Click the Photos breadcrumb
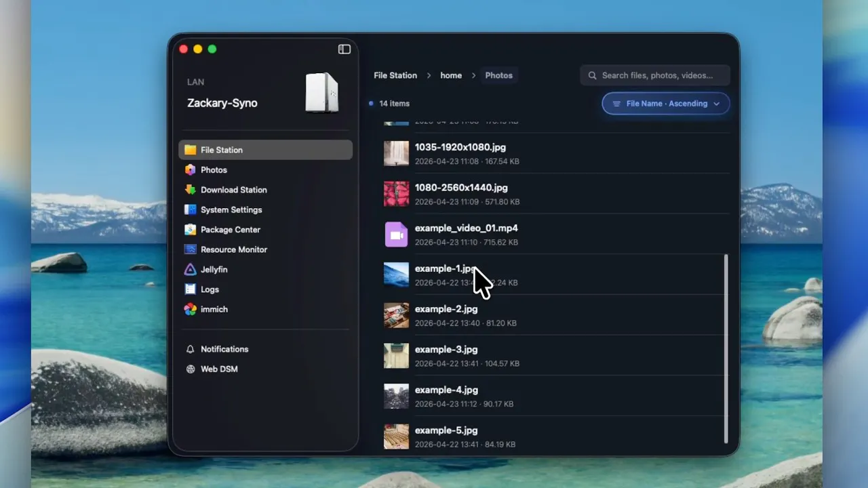This screenshot has width=868, height=488. tap(499, 75)
